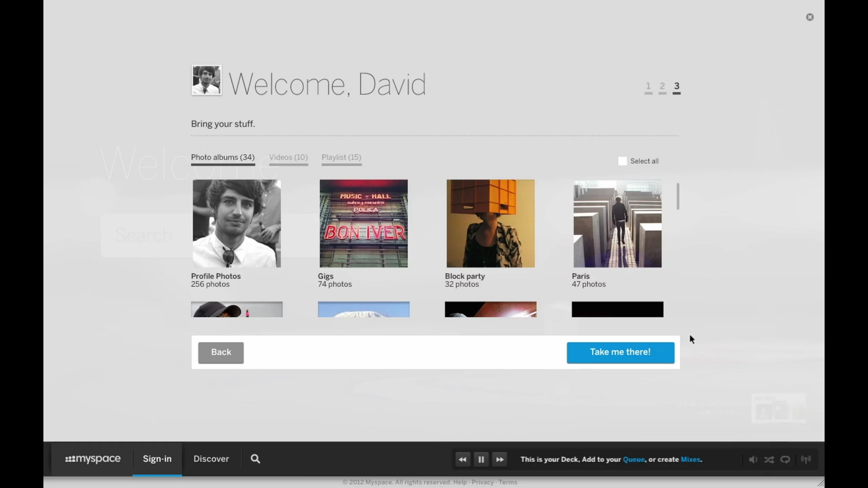Click the Take me there! button

point(620,352)
